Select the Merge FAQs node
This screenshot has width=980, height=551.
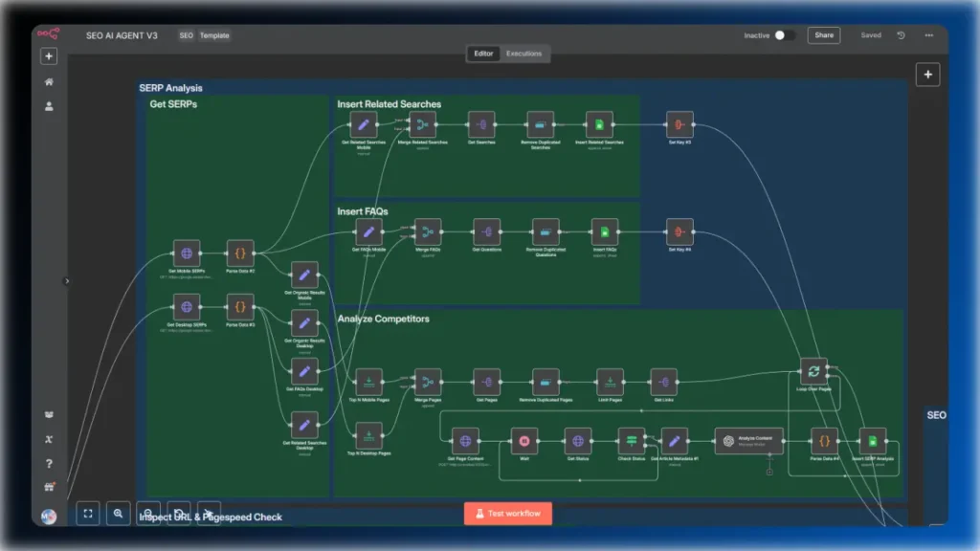pyautogui.click(x=428, y=232)
